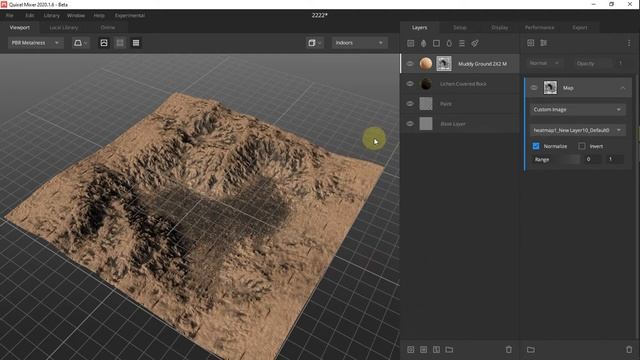Open the PBR Metalness workflow dropdown
640x360 pixels.
(x=36, y=43)
